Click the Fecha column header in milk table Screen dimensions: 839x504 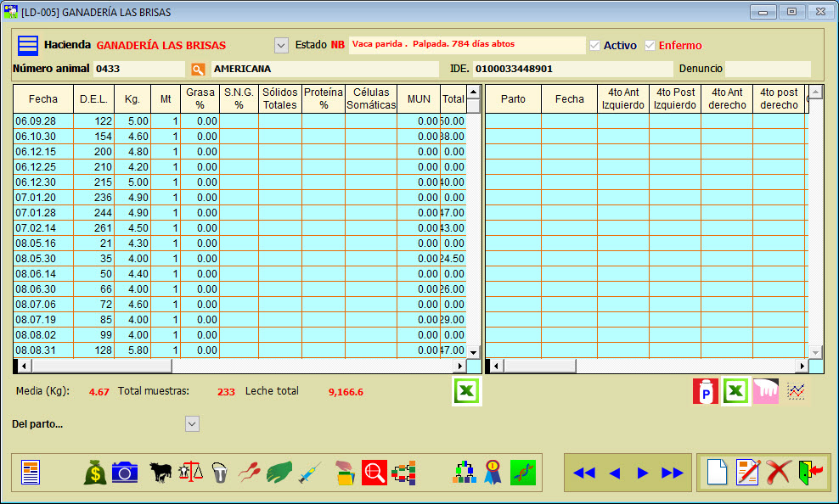(43, 99)
